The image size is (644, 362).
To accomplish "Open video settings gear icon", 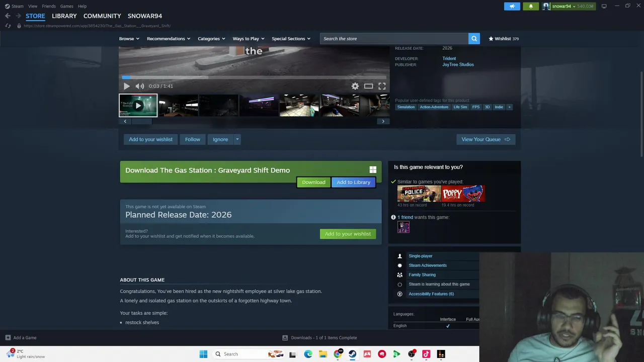I will (x=355, y=86).
